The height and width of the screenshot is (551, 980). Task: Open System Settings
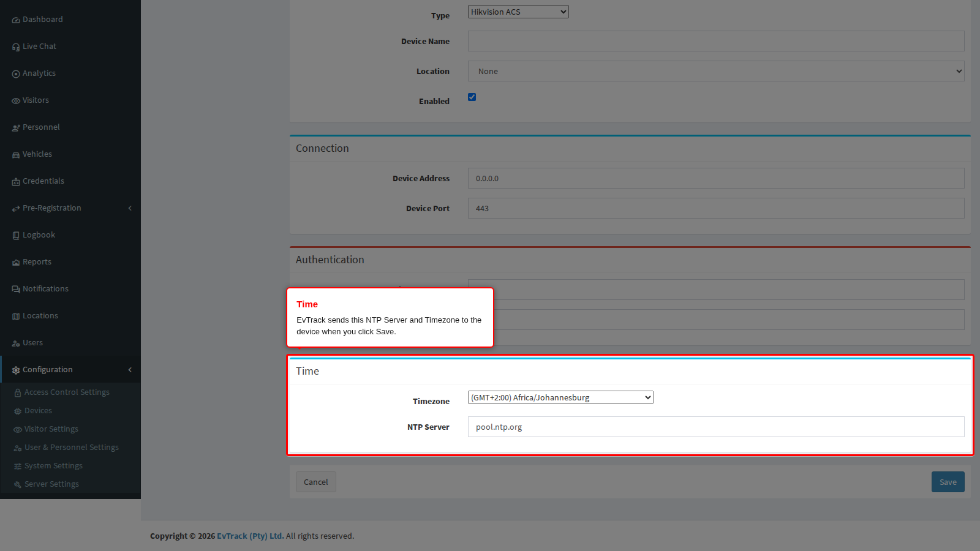[53, 466]
